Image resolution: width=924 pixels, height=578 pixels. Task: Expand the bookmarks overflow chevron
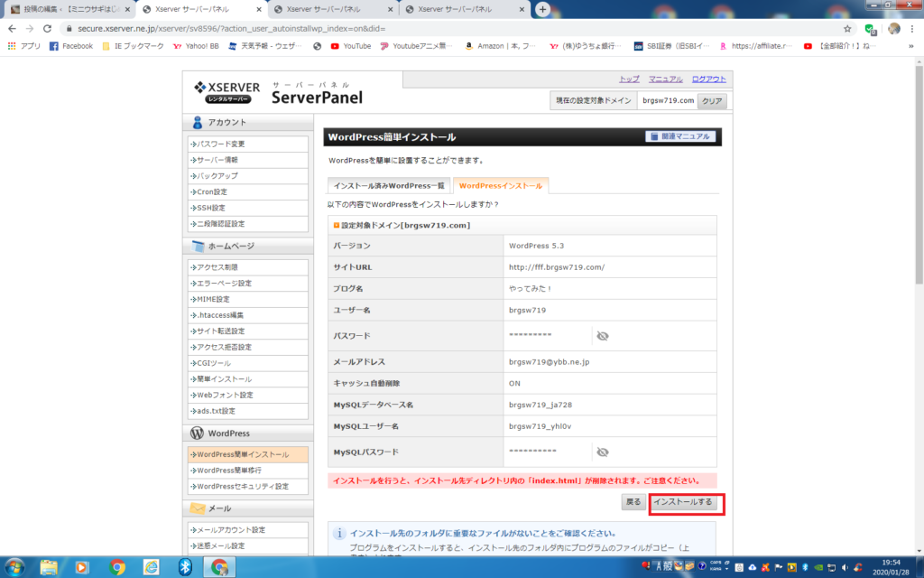pos(913,46)
